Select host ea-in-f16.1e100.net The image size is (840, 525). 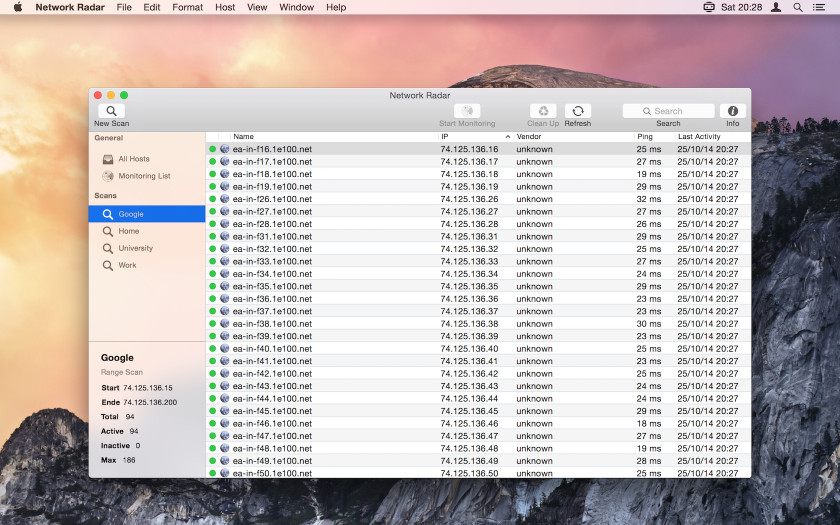pyautogui.click(x=478, y=149)
